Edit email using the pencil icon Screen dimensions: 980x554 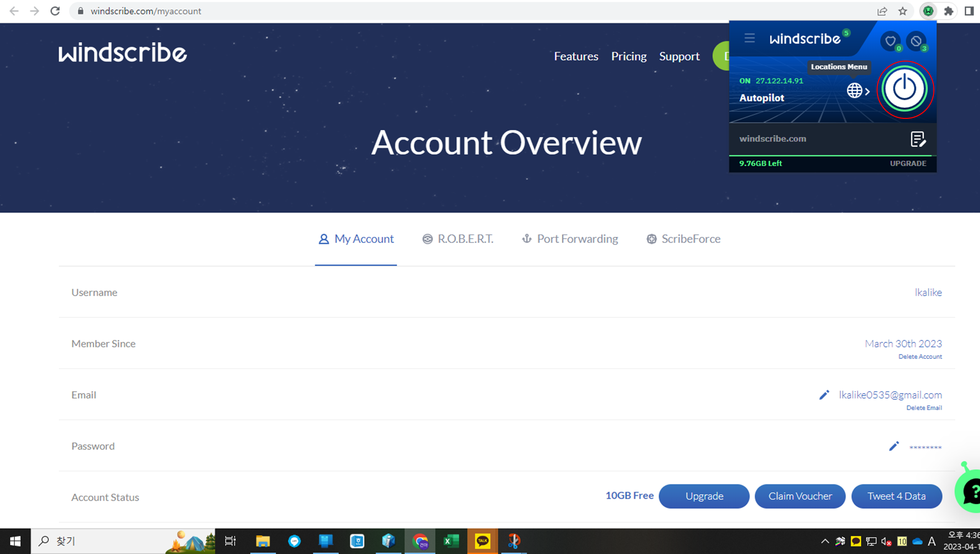point(824,395)
